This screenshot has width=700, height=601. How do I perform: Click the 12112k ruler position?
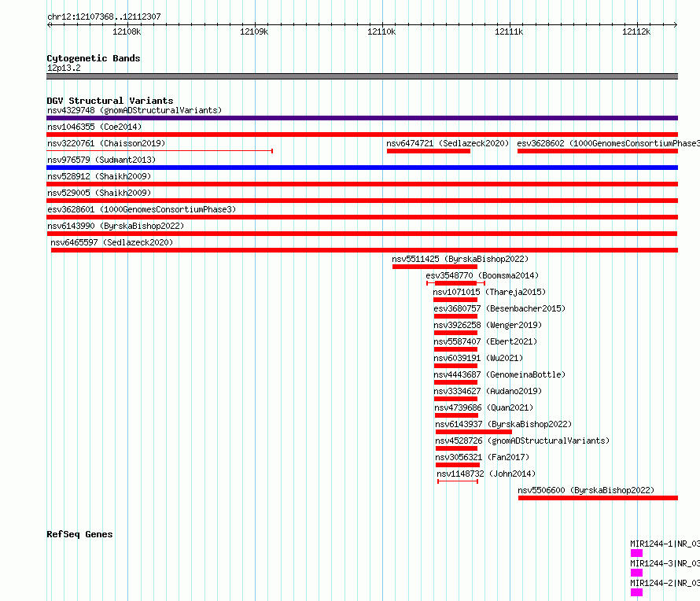[636, 31]
